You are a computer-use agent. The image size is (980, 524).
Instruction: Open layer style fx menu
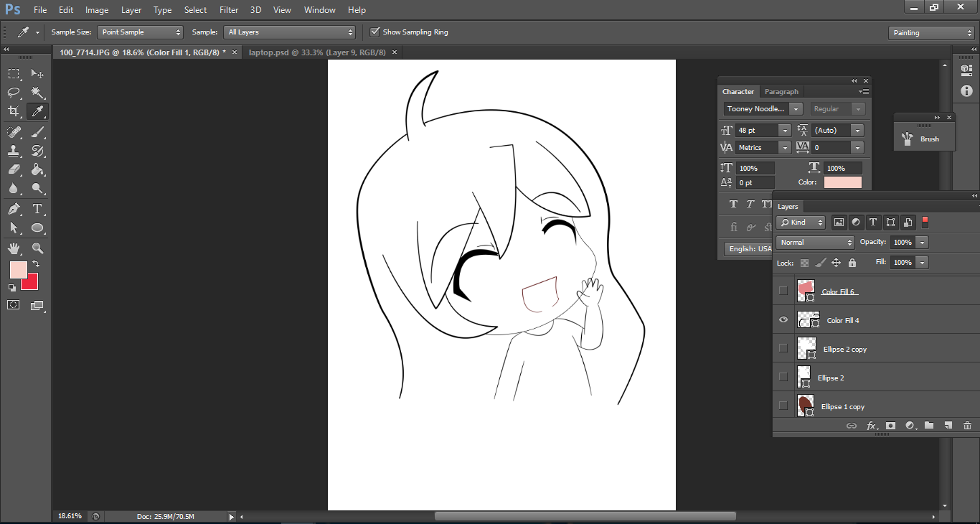click(x=872, y=426)
